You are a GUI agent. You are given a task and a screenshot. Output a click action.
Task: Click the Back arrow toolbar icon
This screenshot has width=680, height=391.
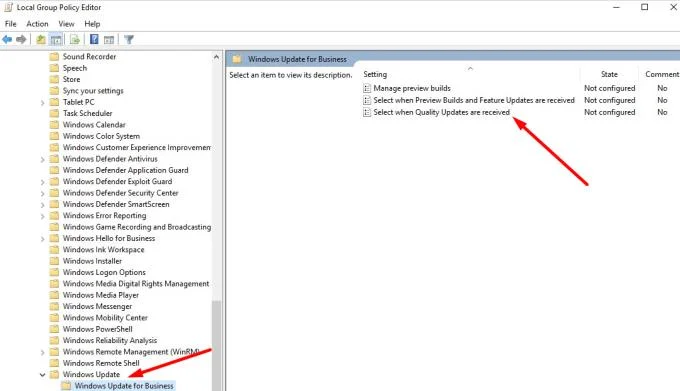click(7, 40)
